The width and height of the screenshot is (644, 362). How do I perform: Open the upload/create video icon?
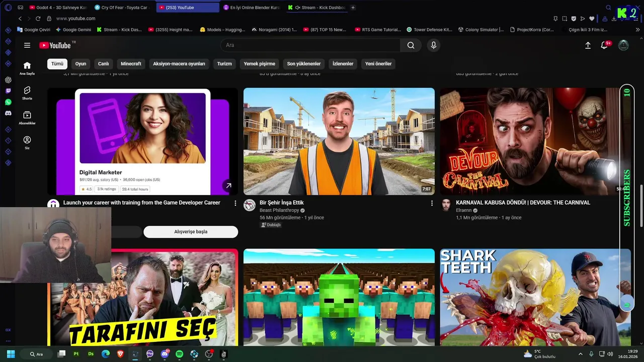coord(588,45)
